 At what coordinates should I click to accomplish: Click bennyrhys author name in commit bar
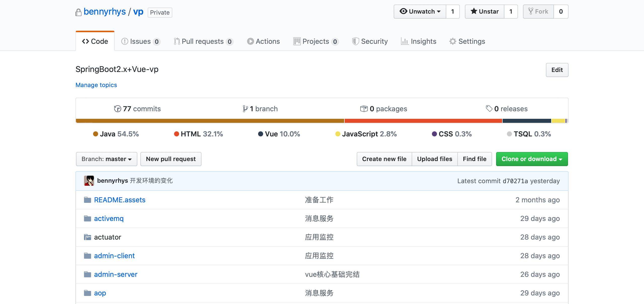112,181
